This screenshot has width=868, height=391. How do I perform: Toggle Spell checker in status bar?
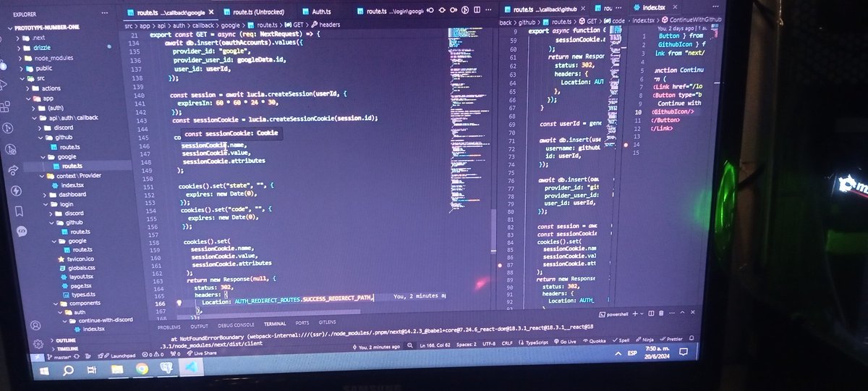tap(620, 339)
